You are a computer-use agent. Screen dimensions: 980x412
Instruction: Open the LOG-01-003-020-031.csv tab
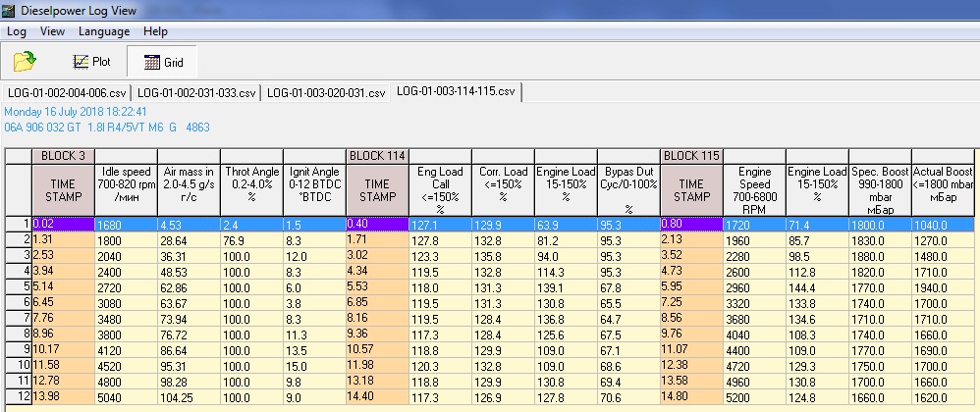[x=325, y=93]
